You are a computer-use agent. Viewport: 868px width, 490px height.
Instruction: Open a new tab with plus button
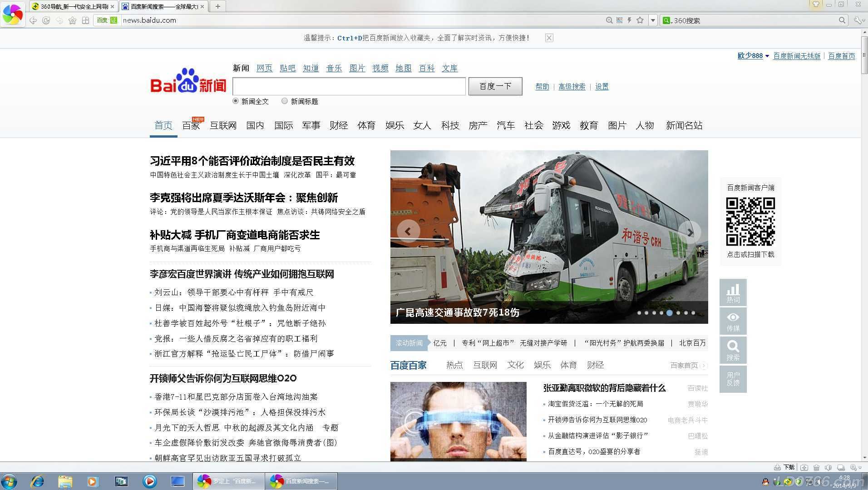click(x=218, y=6)
